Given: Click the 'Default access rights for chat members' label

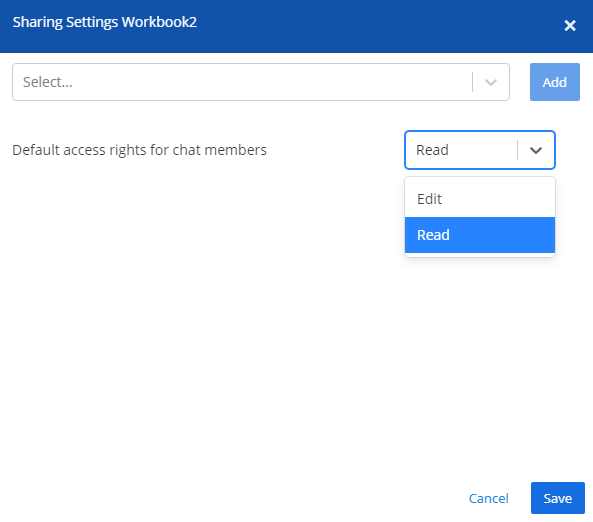Looking at the screenshot, I should pyautogui.click(x=140, y=150).
